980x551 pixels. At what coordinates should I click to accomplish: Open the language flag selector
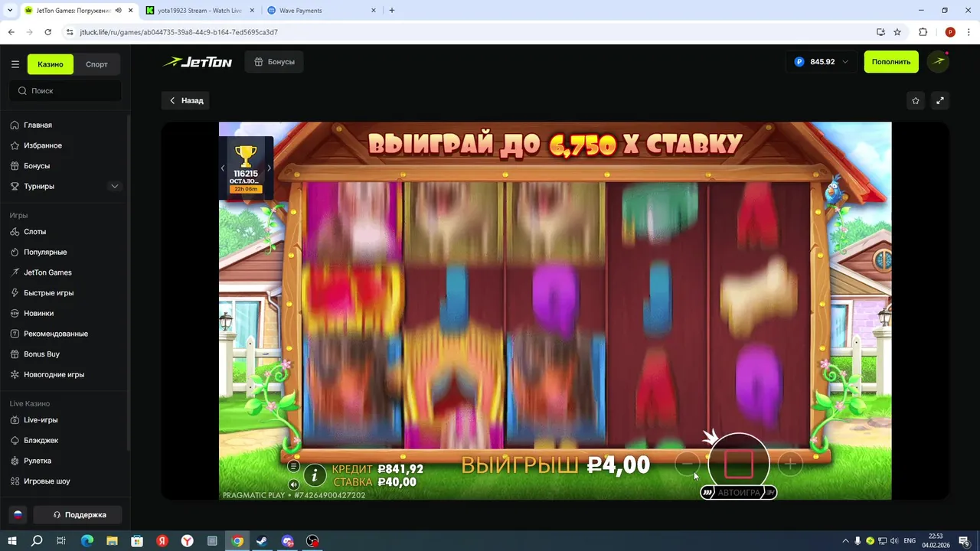pyautogui.click(x=18, y=515)
